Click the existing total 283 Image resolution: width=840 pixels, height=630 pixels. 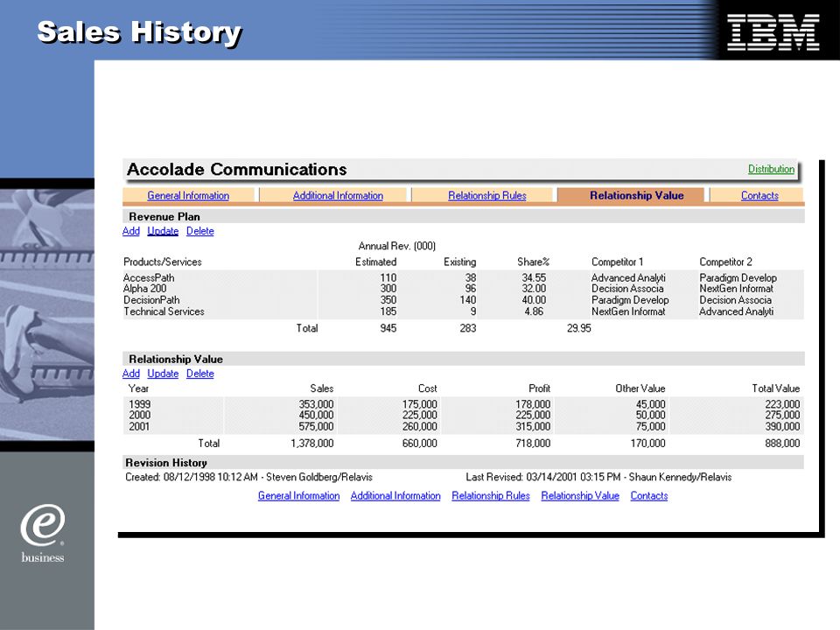coord(467,328)
